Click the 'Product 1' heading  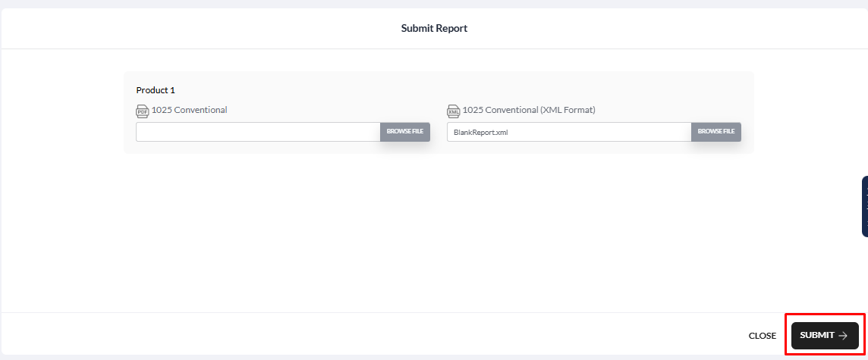[x=156, y=90]
